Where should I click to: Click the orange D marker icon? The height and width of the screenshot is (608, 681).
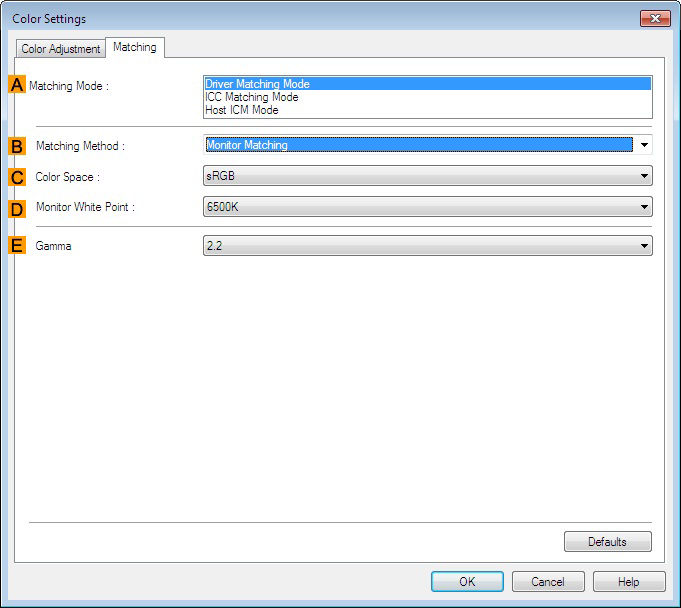(17, 208)
